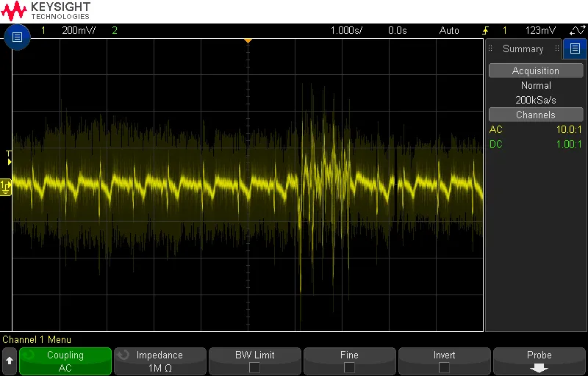Image resolution: width=588 pixels, height=376 pixels.
Task: Click the 200mV/ vertical scale value
Action: (x=79, y=30)
